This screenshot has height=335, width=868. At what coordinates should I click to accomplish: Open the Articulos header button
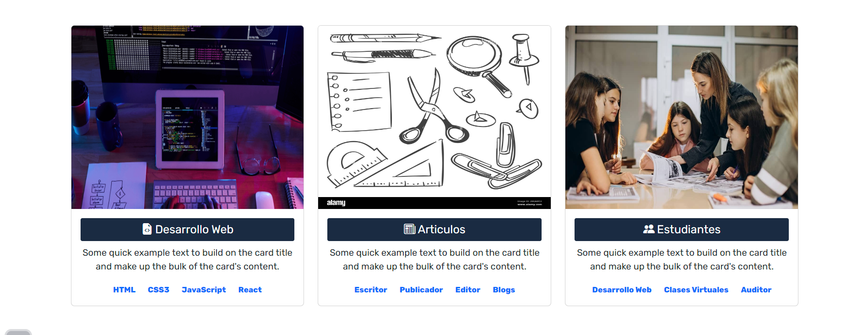[x=434, y=230]
